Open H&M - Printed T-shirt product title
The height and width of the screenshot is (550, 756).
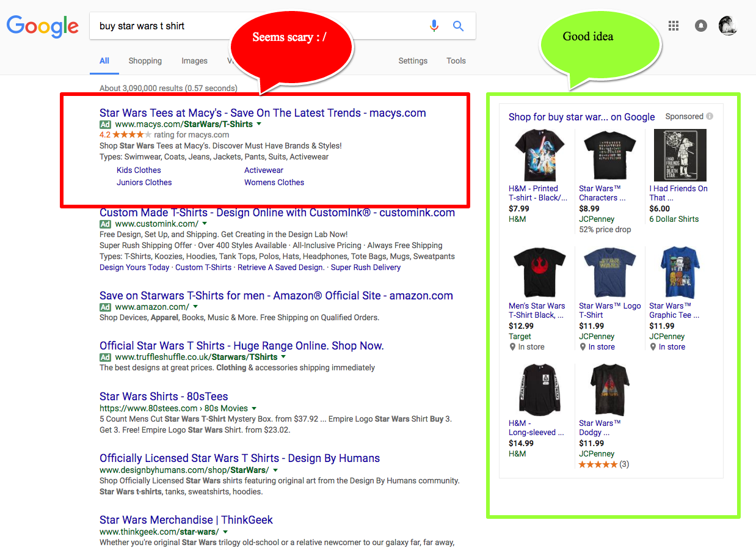(538, 193)
